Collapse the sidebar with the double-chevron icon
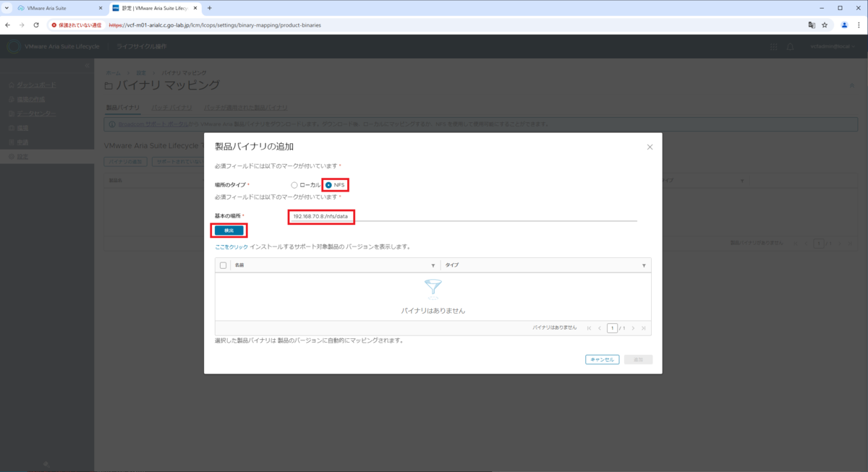Image resolution: width=868 pixels, height=472 pixels. coord(86,67)
